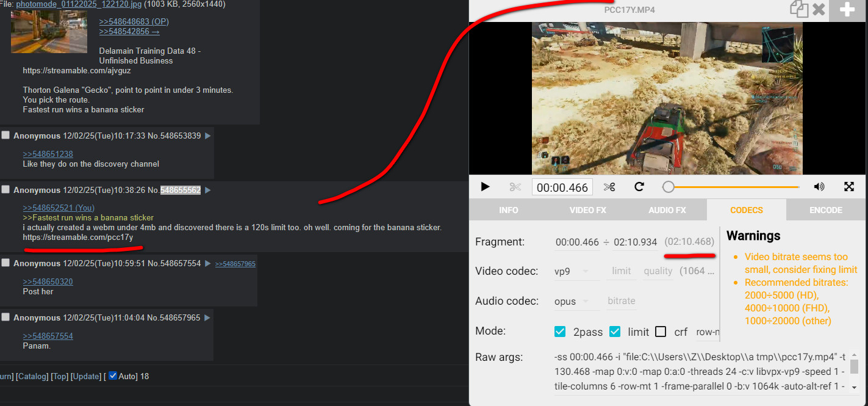Viewport: 868px width, 406px height.
Task: Switch to the VIDEO FX tab
Action: tap(588, 210)
